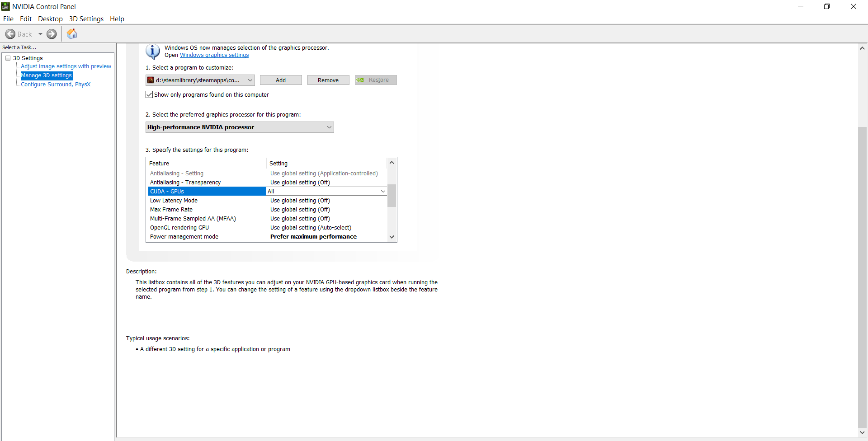Click the Remove button

coord(328,80)
